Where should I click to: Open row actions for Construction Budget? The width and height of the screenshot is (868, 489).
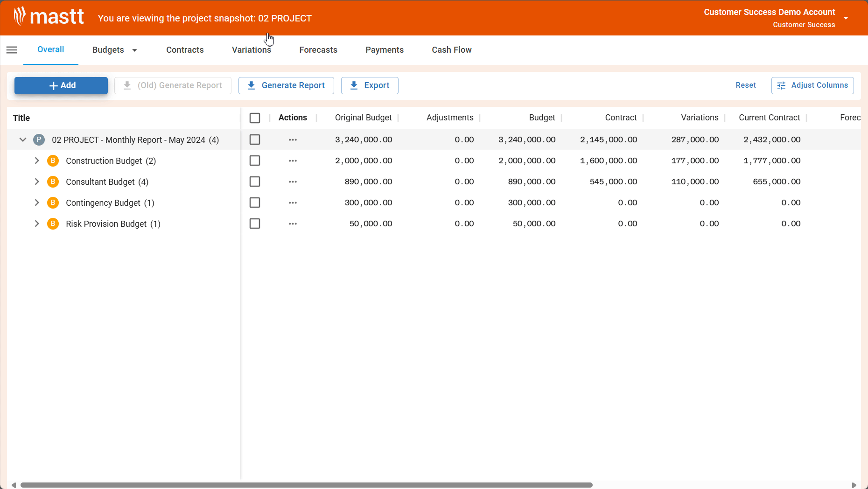pos(293,161)
